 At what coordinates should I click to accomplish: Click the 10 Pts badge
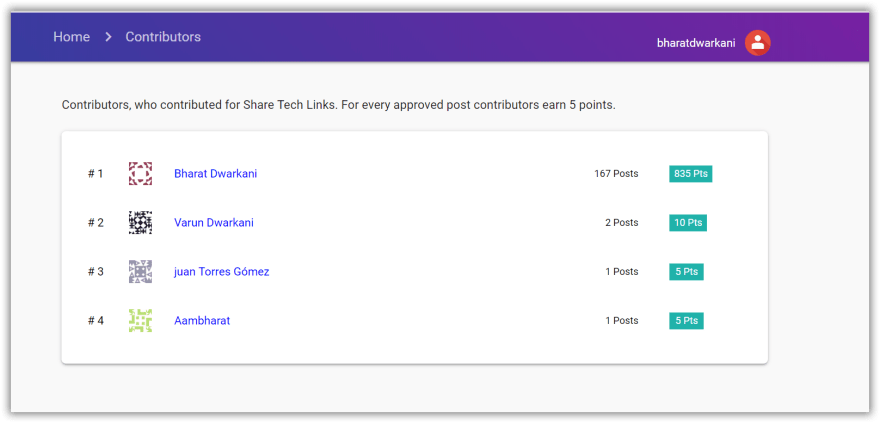click(x=688, y=223)
